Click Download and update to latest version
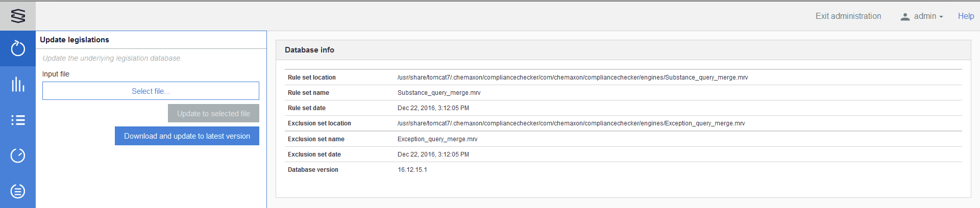This screenshot has width=980, height=208. point(187,136)
